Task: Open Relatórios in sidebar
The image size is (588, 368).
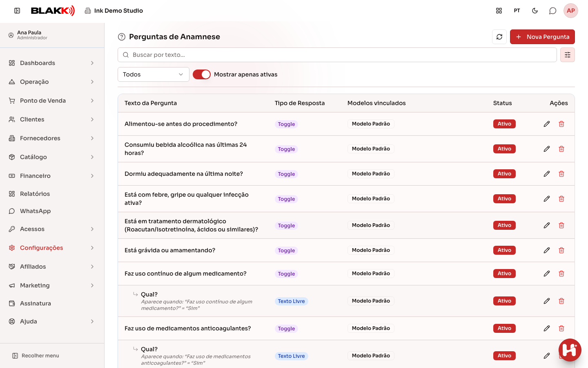Action: (x=52, y=194)
